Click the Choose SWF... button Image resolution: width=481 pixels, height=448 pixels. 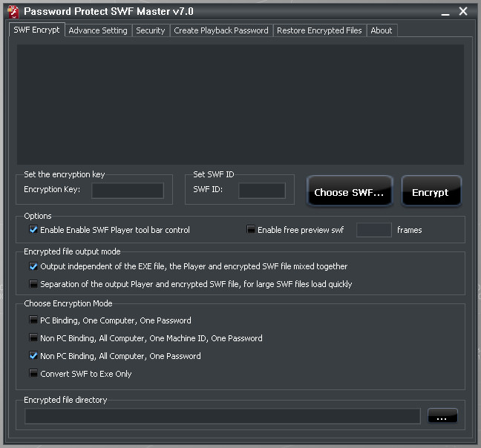350,191
